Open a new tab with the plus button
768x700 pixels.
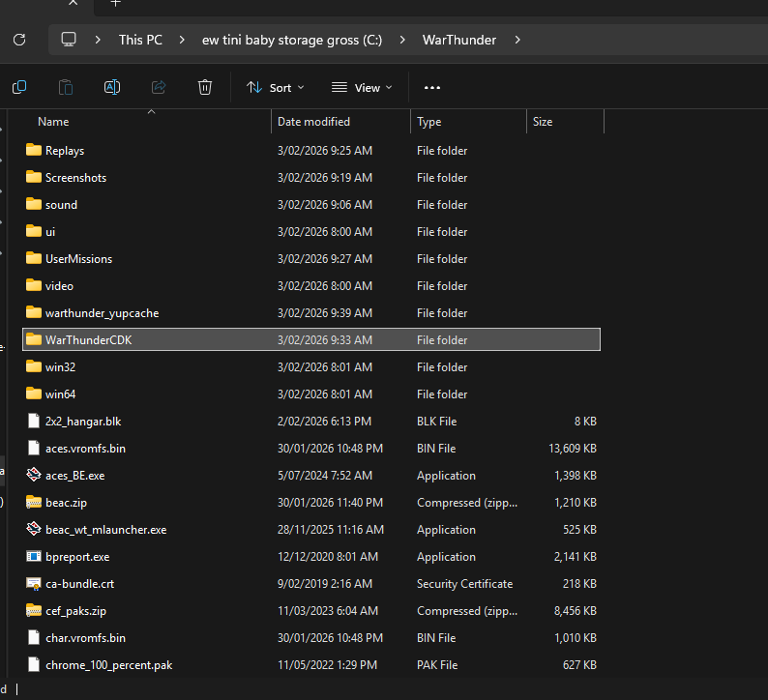pos(115,4)
